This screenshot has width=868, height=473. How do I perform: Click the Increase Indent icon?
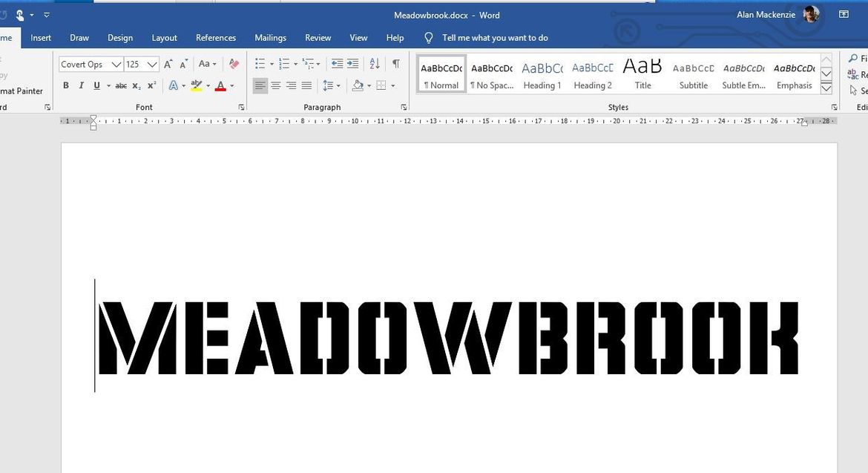point(353,64)
